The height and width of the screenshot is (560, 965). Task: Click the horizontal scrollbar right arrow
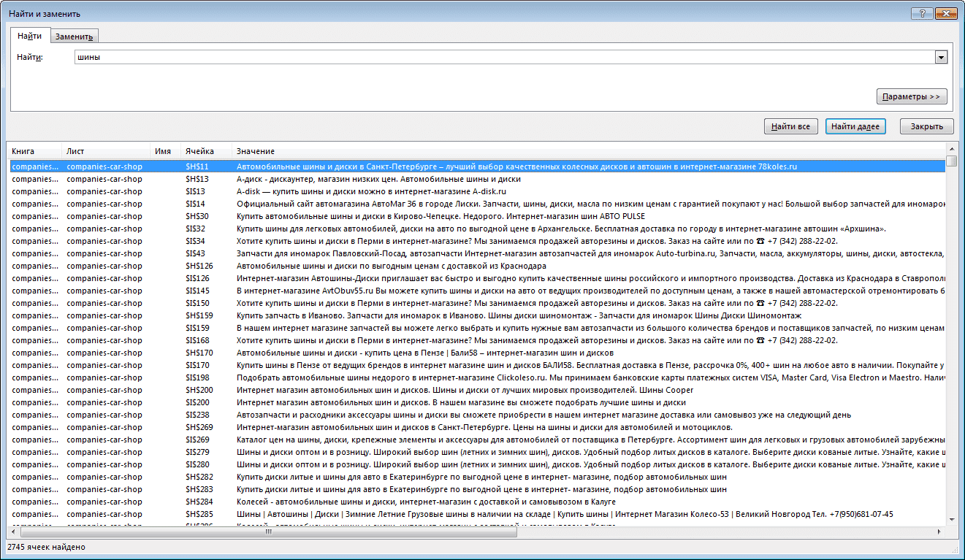pos(940,532)
